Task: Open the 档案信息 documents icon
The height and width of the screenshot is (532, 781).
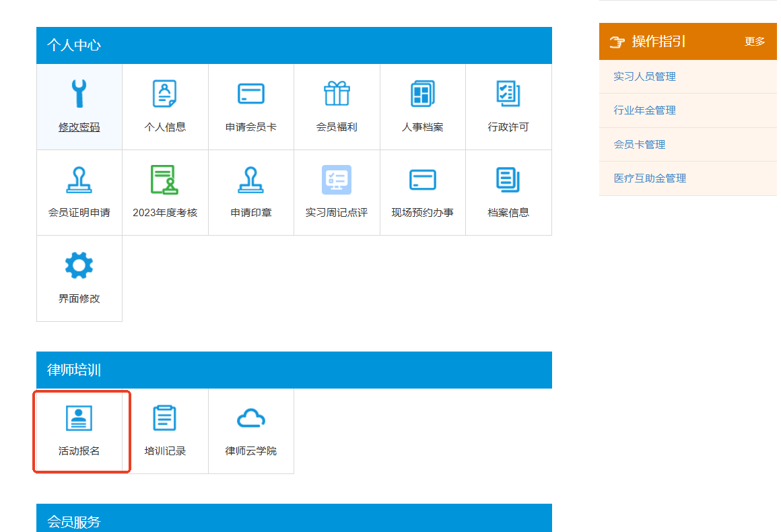Action: (508, 180)
